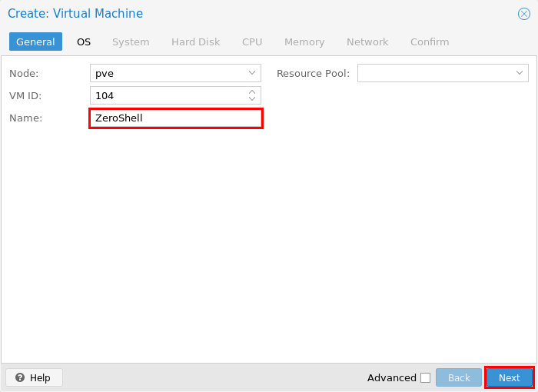Click the Next button
This screenshot has height=392, width=538.
(509, 377)
